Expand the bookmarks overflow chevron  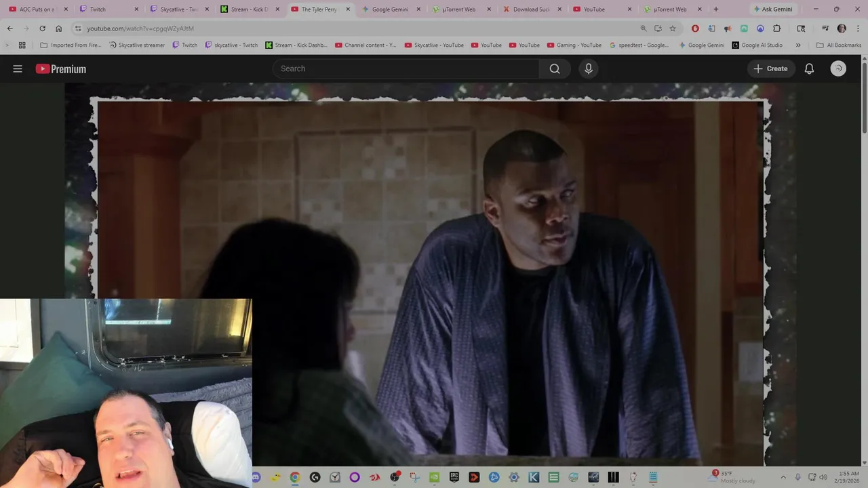[798, 45]
